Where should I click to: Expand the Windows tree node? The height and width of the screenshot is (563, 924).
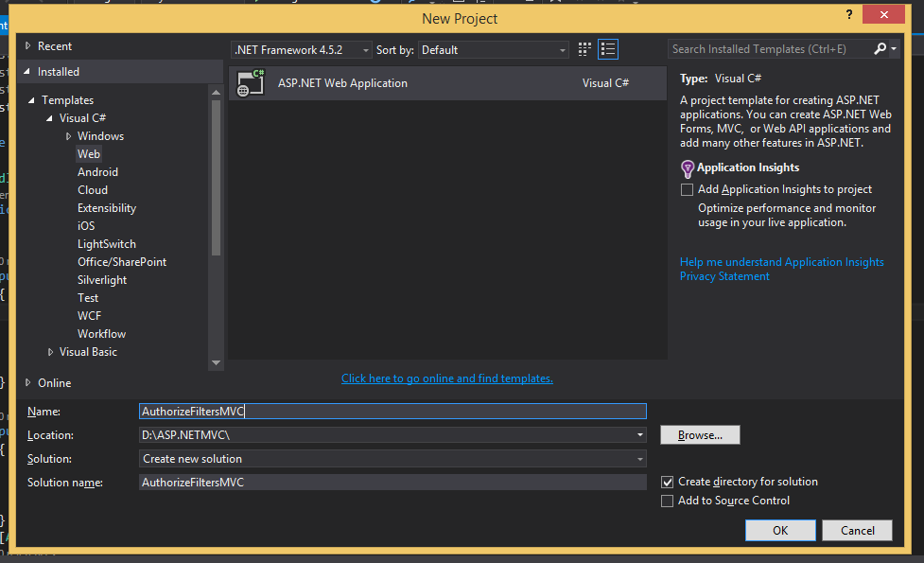(x=68, y=136)
